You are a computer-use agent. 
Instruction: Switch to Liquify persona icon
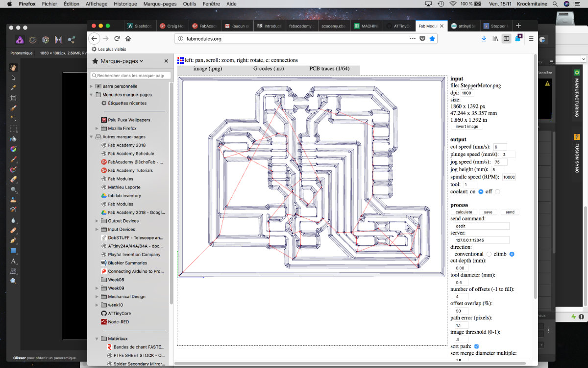tap(33, 40)
